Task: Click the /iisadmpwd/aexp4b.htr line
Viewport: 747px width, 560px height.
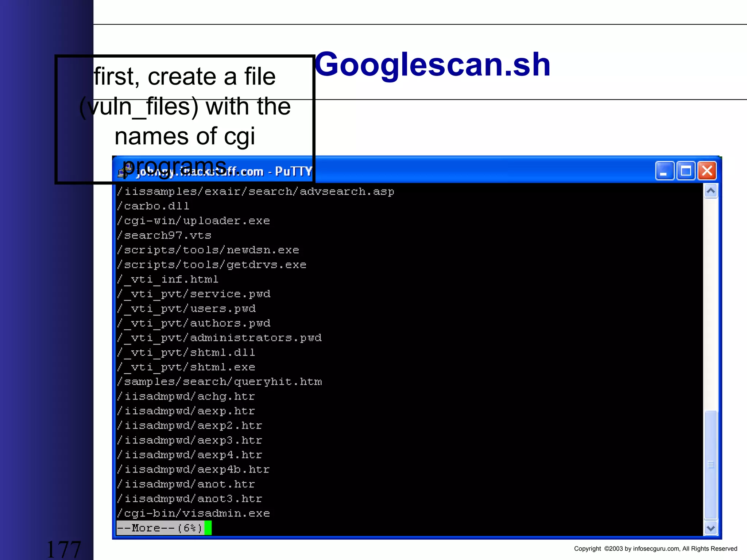Action: point(193,470)
